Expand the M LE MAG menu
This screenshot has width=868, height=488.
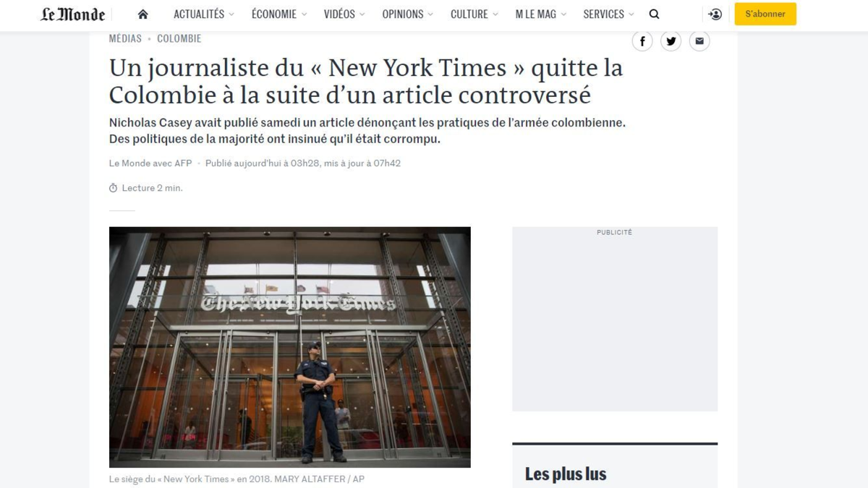coord(541,14)
